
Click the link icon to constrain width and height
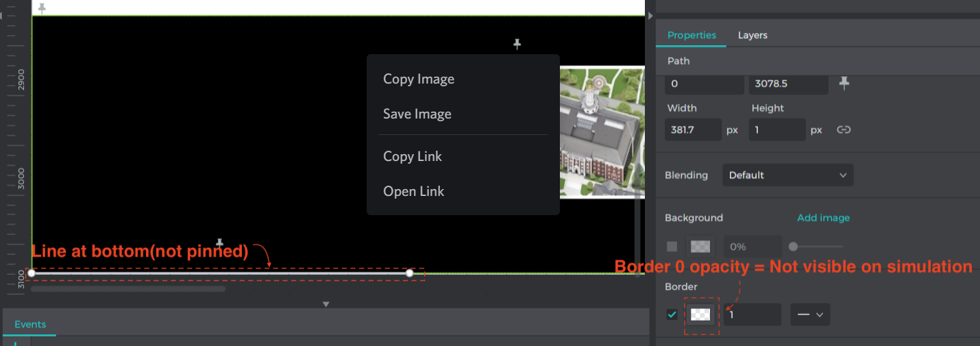[844, 129]
